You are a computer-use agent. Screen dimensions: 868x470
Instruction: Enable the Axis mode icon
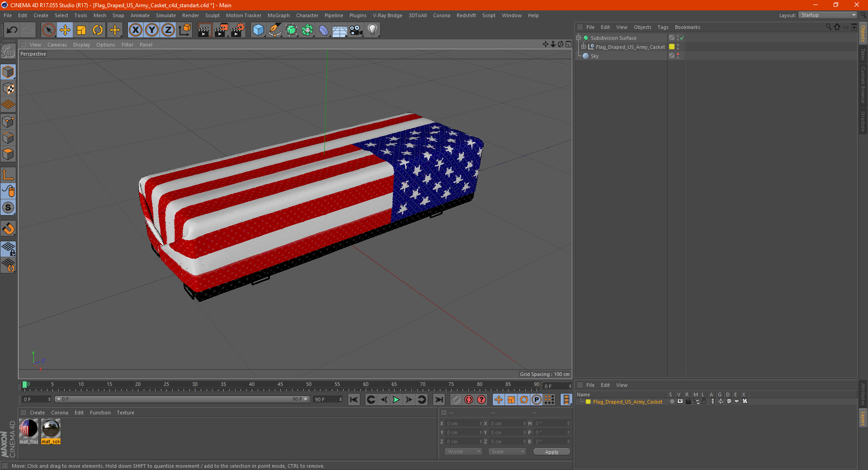coord(8,175)
